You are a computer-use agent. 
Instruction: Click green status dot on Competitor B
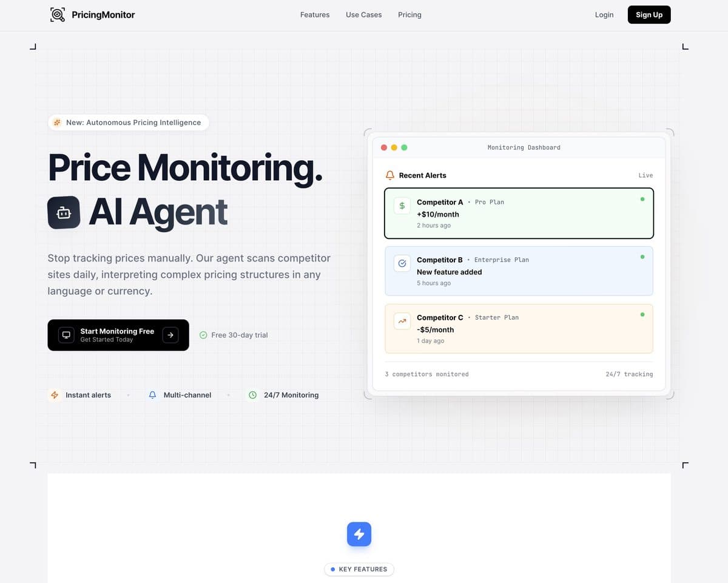pos(642,257)
